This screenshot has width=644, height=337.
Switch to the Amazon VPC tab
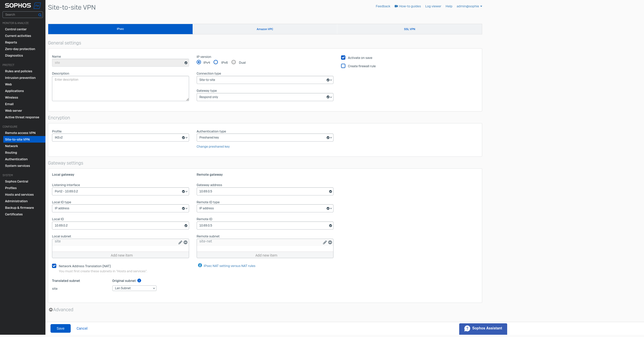[x=265, y=29]
